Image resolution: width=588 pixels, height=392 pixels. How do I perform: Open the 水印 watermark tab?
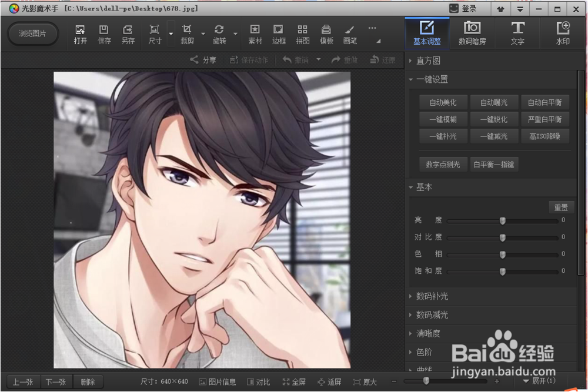point(563,33)
